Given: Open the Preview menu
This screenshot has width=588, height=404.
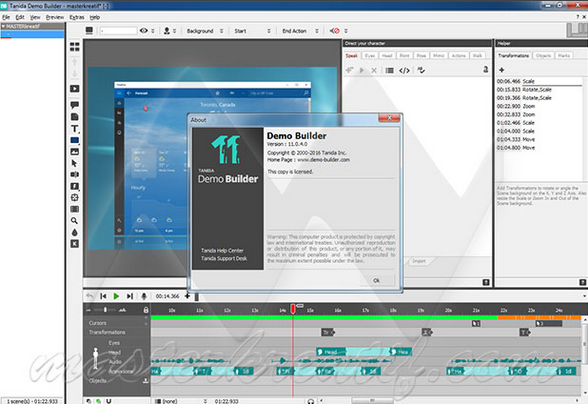Looking at the screenshot, I should point(55,17).
